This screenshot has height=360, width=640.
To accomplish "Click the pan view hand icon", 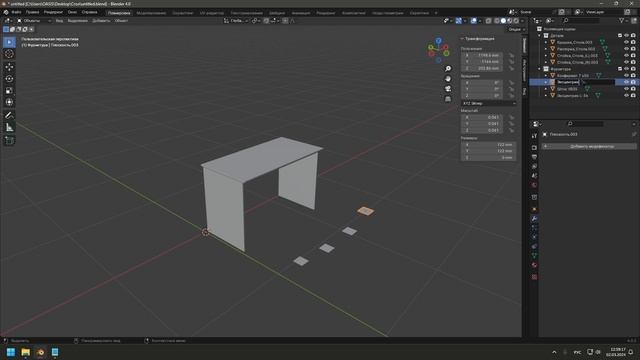I will pos(448,78).
